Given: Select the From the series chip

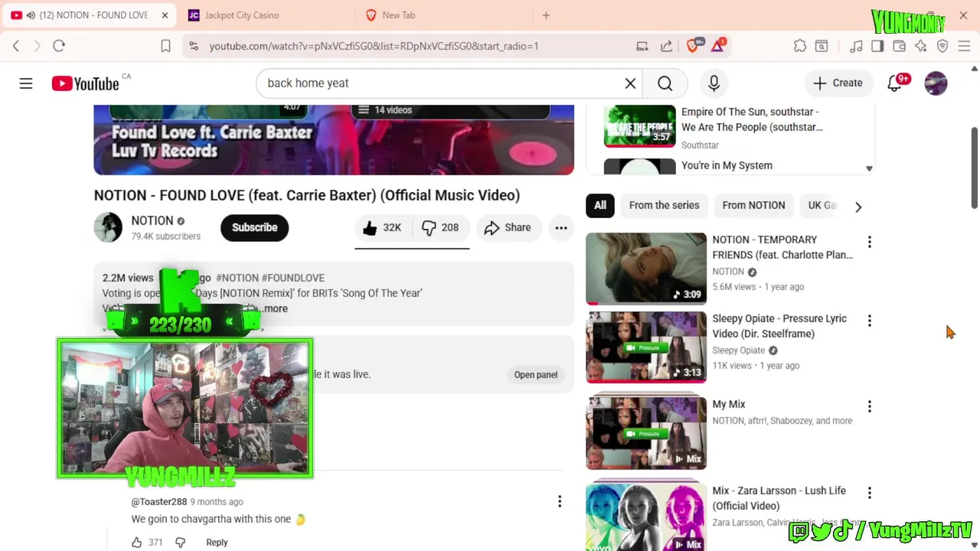Looking at the screenshot, I should tap(664, 205).
